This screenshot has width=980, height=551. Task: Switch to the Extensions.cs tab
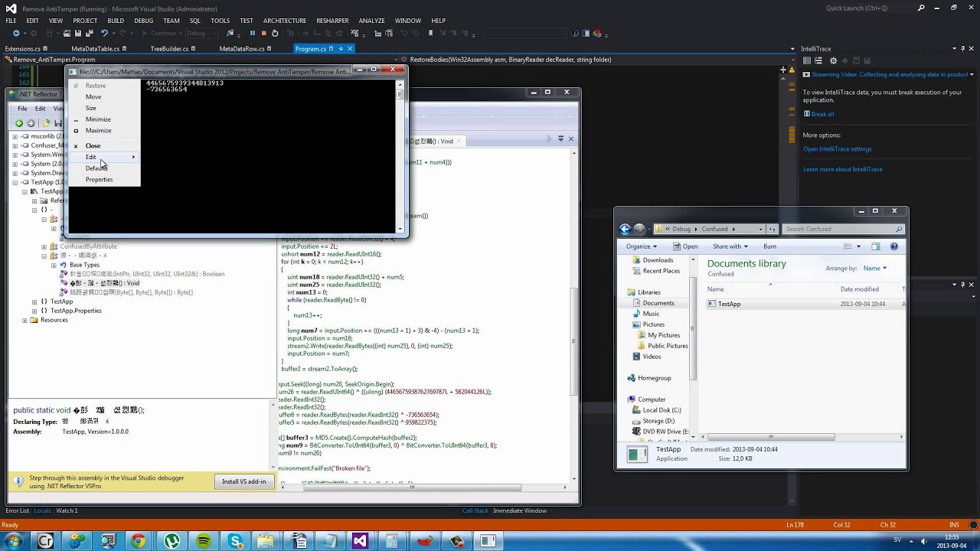pos(22,48)
